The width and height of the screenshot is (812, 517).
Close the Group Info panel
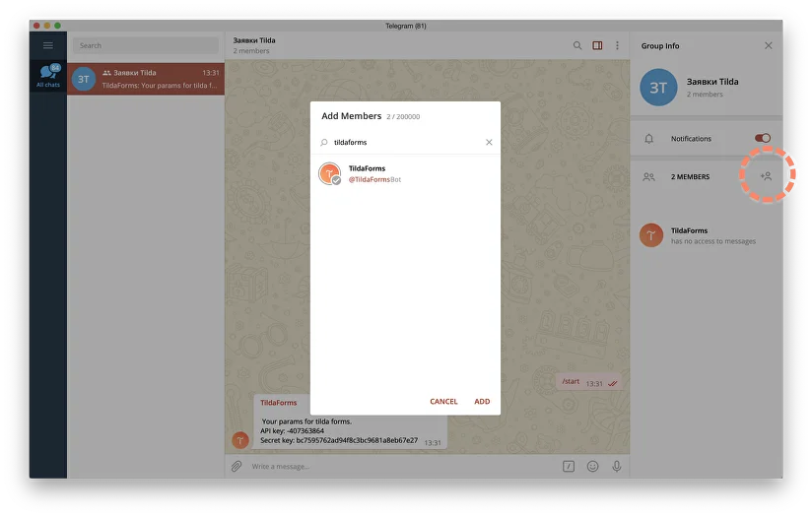pos(769,45)
